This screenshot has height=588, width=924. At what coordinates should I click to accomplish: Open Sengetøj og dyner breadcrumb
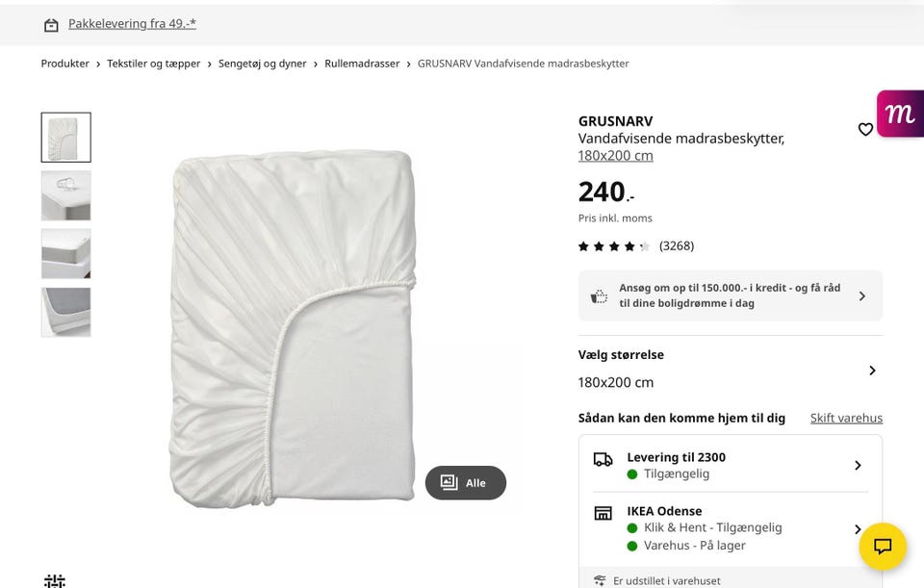coord(262,64)
